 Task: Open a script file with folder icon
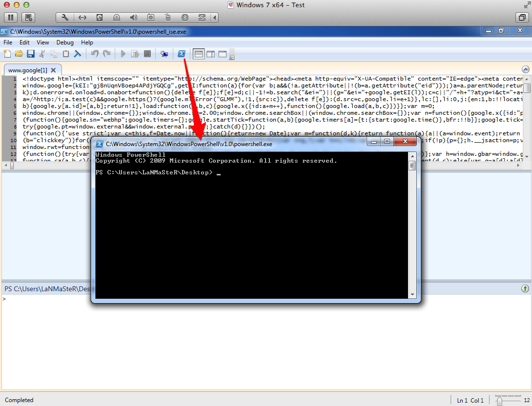[x=19, y=54]
